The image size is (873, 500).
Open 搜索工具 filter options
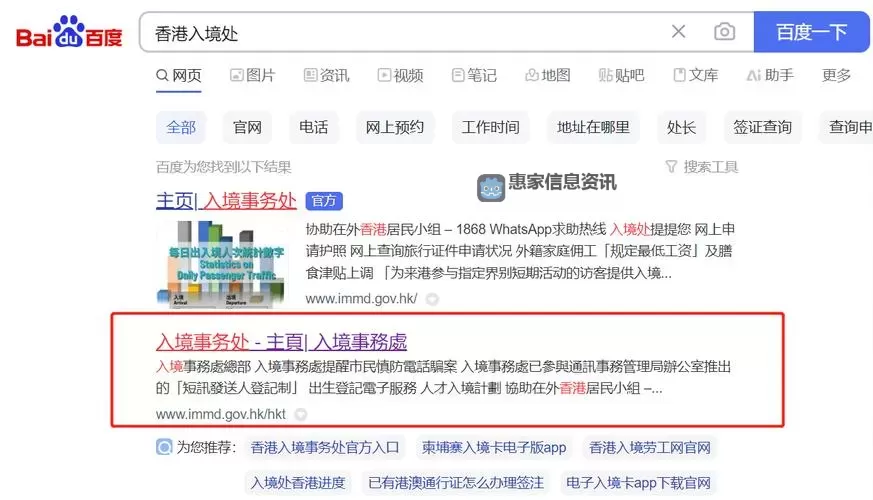point(702,167)
